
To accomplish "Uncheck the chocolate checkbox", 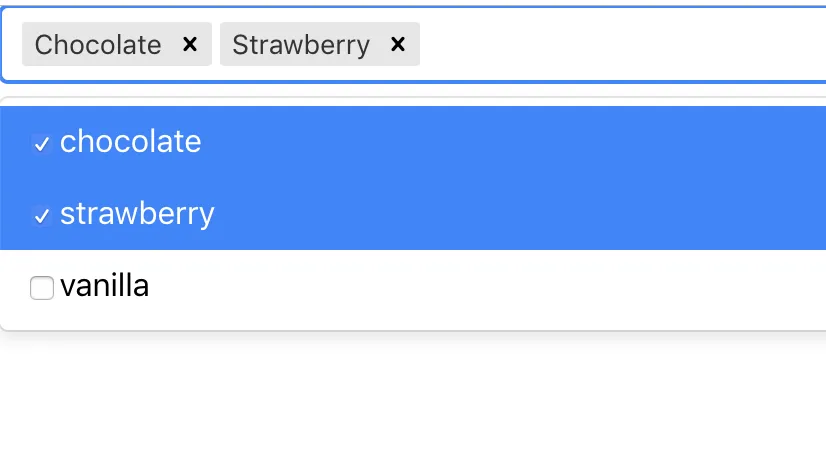I will tap(41, 144).
